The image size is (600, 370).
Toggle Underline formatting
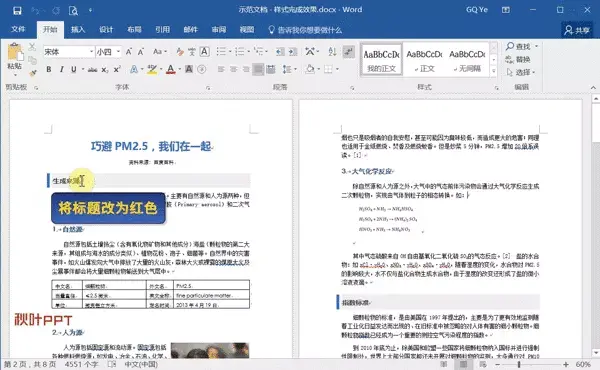pyautogui.click(x=73, y=69)
